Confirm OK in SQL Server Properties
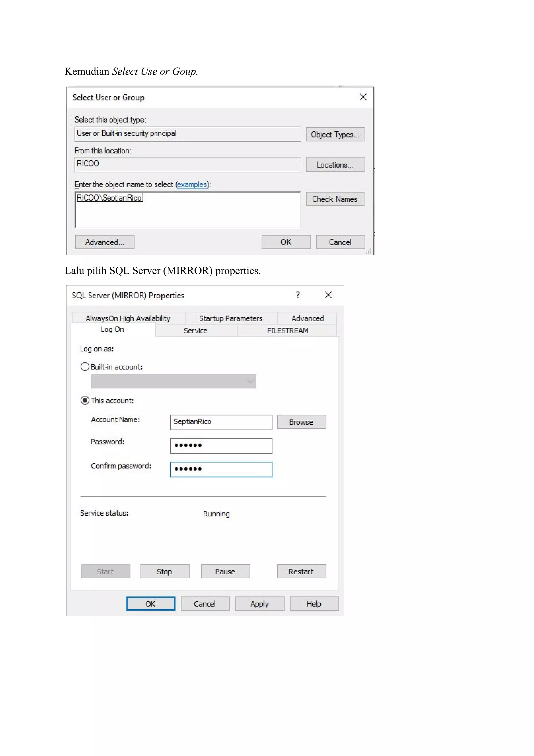This screenshot has height=756, width=534. (151, 604)
